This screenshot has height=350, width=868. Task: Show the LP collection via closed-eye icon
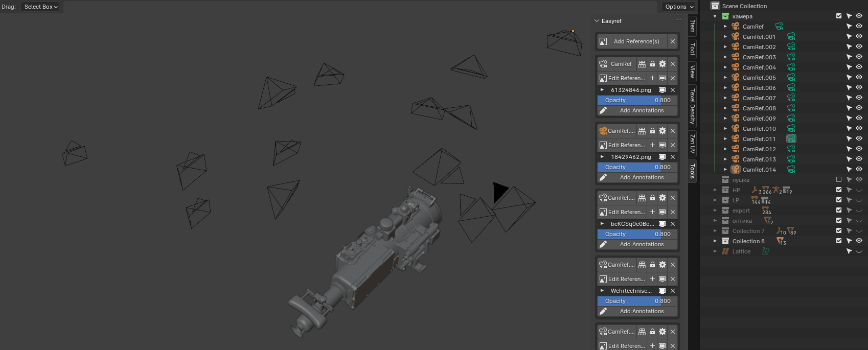(x=859, y=200)
